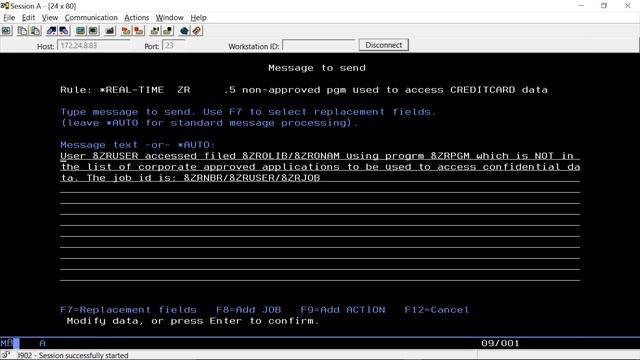
Task: Open the Actions menu
Action: coord(137,18)
